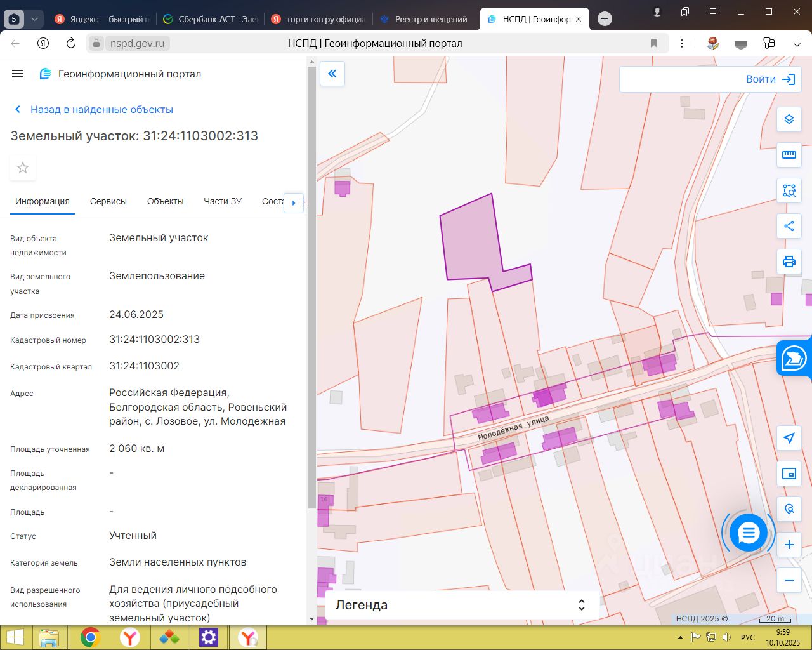Viewport: 812px width, 650px height.
Task: Switch to Реестр извещений browser tab
Action: 425,19
